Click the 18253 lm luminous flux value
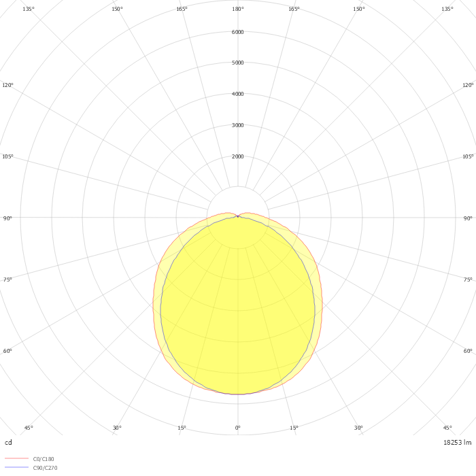The image size is (476, 476). [x=458, y=442]
